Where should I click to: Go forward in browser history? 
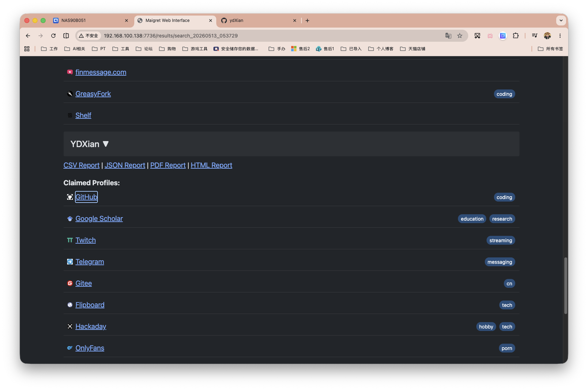pyautogui.click(x=41, y=36)
